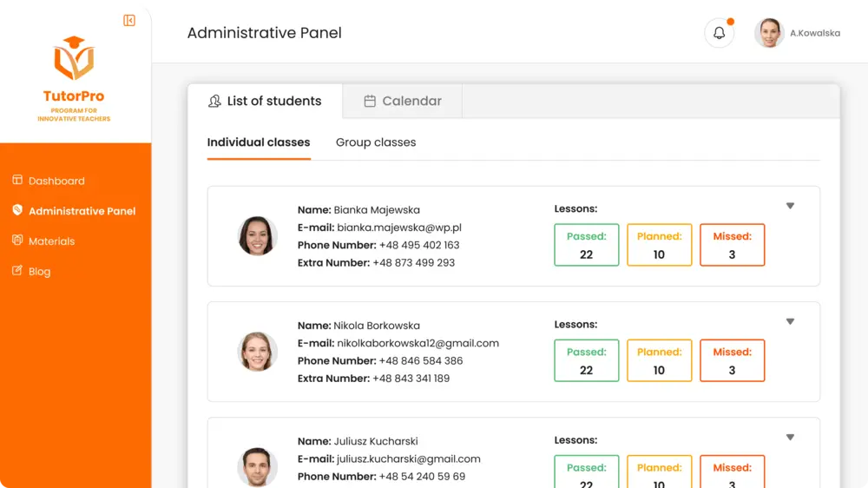The height and width of the screenshot is (488, 868).
Task: Click extra number +48 843 341 189
Action: point(411,379)
